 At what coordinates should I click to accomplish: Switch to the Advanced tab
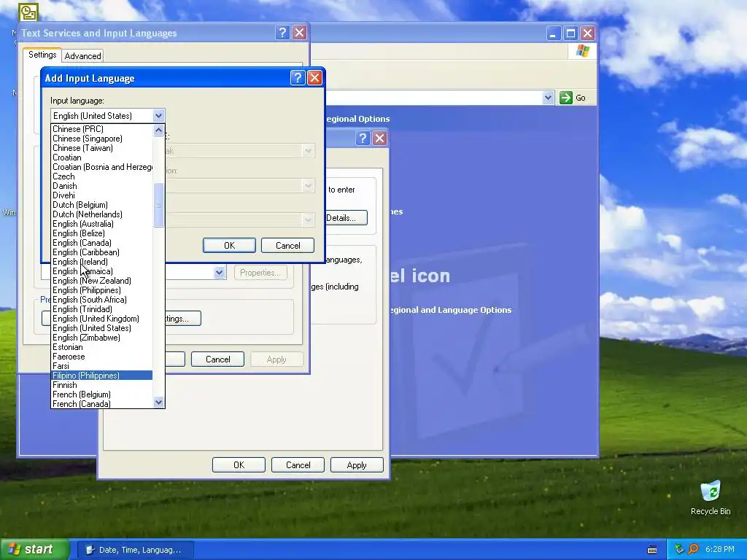pos(83,55)
